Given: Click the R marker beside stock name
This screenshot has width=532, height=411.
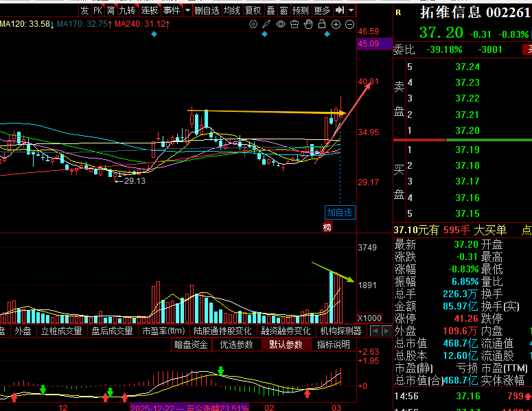Looking at the screenshot, I should coord(398,13).
